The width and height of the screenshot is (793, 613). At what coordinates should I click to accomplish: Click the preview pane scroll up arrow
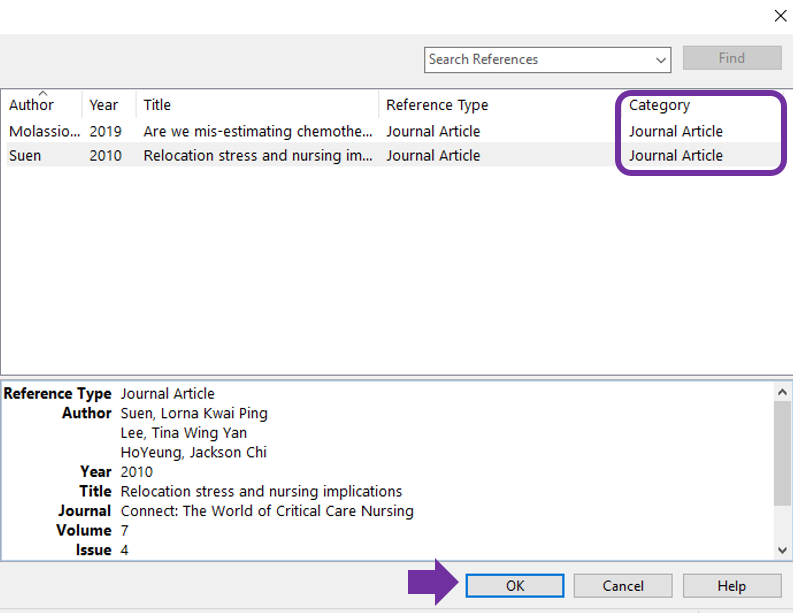tap(782, 392)
